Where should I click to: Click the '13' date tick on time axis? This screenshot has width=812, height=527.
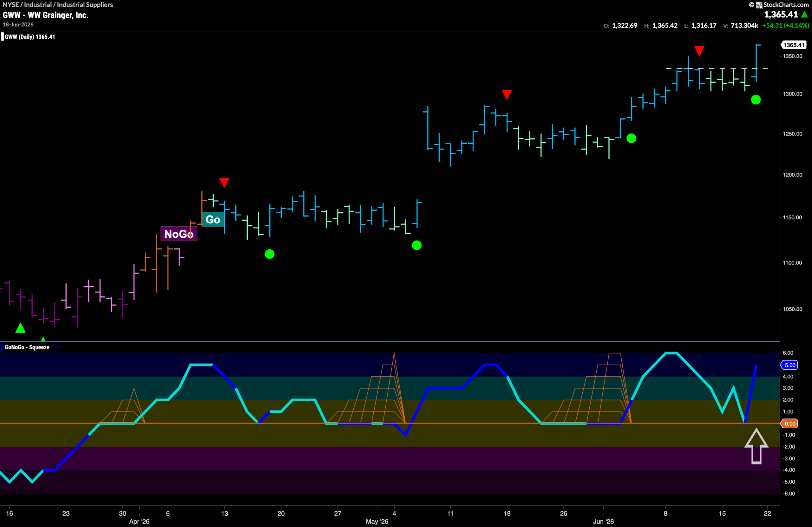[224, 513]
